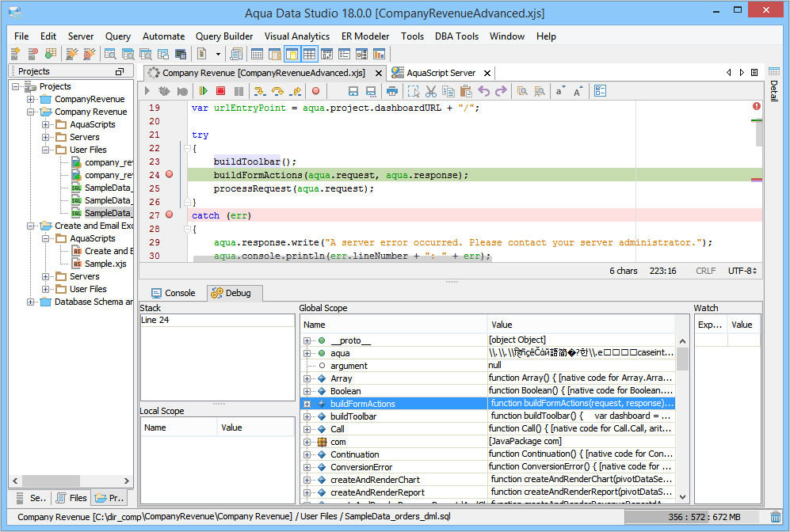Click the Copy icon in editor toolbar
This screenshot has width=790, height=532.
(x=448, y=91)
